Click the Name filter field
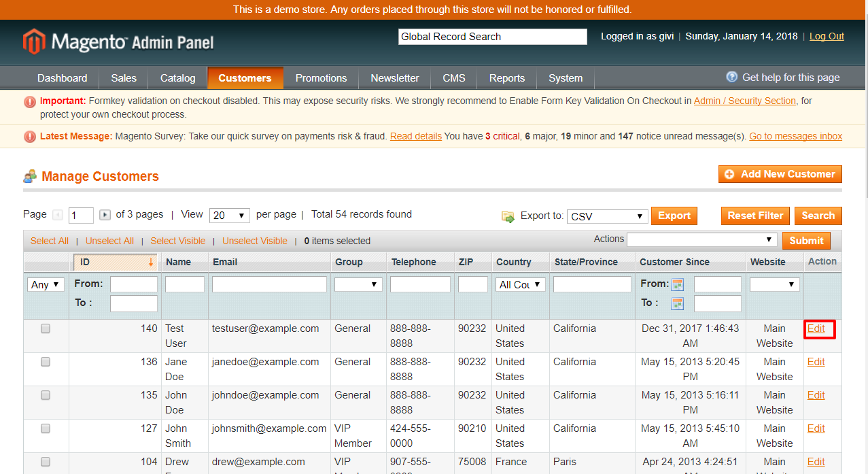 [185, 284]
